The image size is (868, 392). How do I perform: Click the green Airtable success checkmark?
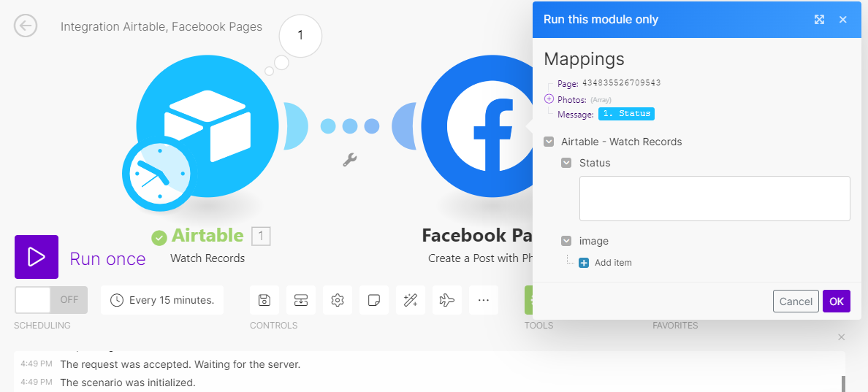159,238
